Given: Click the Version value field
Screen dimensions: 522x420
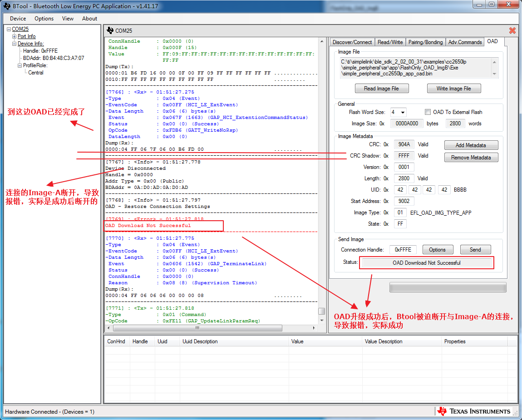Looking at the screenshot, I should pyautogui.click(x=404, y=167).
